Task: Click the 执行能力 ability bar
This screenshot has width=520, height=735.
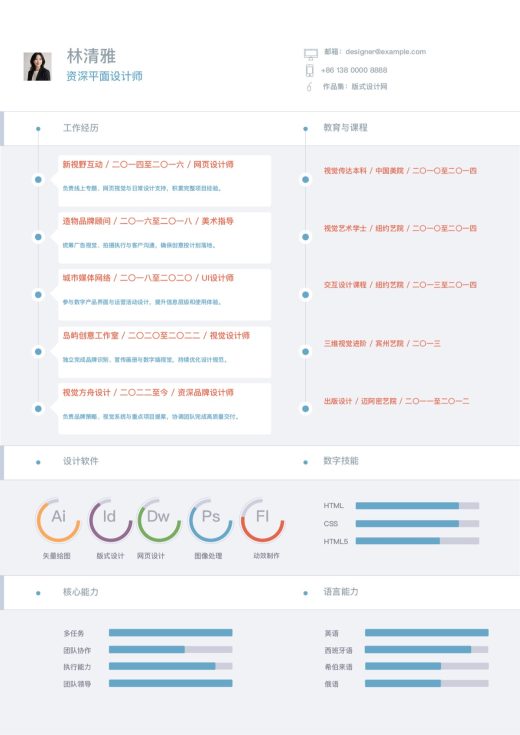Action: click(171, 666)
